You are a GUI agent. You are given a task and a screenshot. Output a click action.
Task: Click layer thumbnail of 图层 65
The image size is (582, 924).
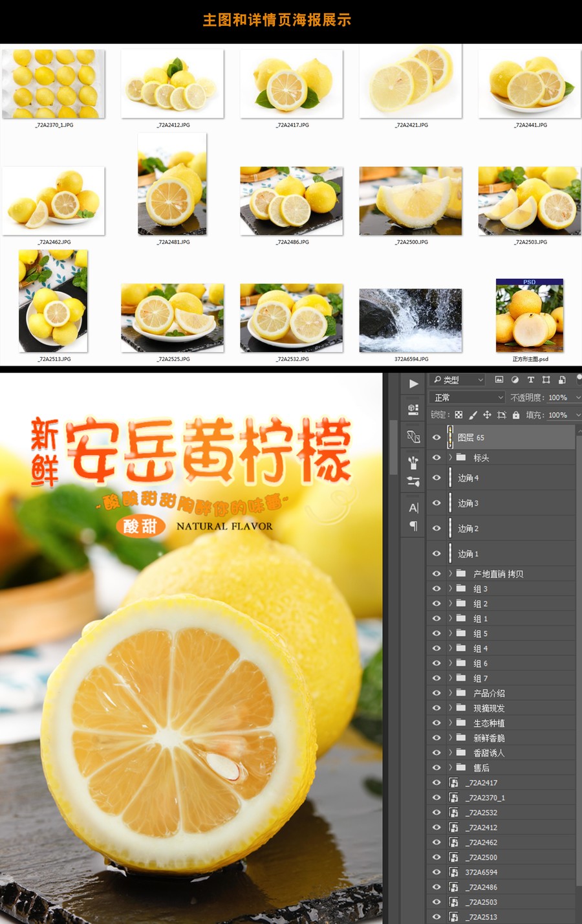(450, 437)
